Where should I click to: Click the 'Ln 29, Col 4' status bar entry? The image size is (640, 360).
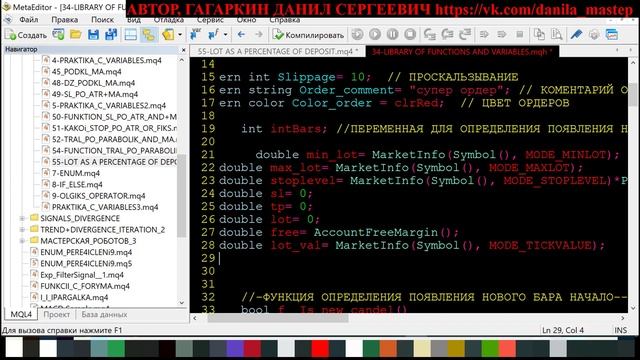click(562, 330)
